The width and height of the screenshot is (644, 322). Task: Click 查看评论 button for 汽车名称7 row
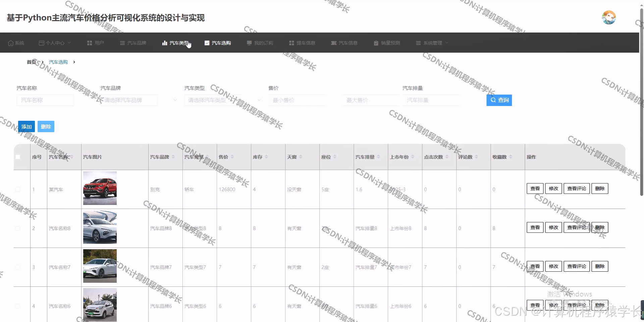point(577,266)
